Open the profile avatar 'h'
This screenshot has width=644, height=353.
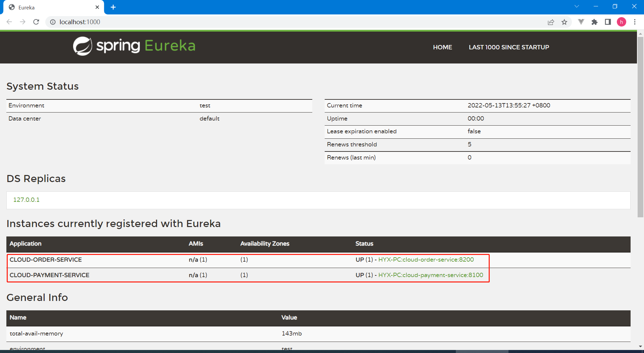coord(622,22)
